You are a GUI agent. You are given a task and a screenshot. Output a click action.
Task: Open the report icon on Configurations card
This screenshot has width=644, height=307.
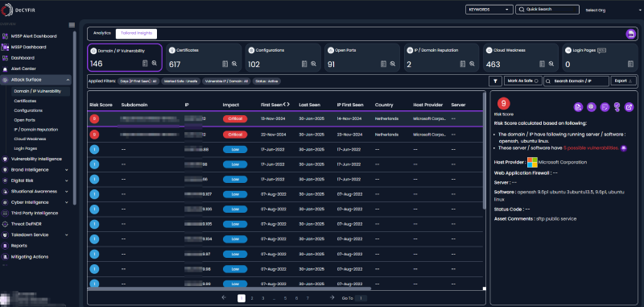point(304,64)
